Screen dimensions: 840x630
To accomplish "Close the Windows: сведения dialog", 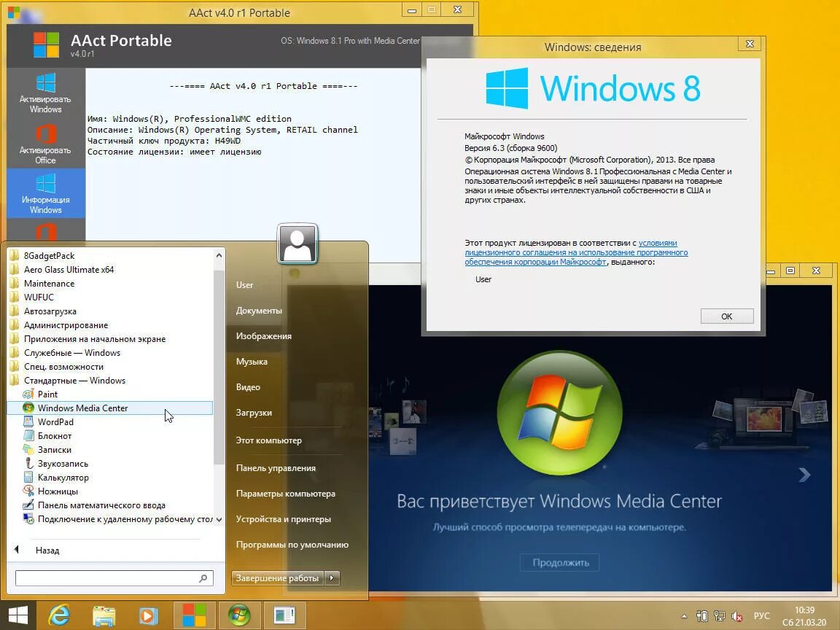I will [x=750, y=44].
